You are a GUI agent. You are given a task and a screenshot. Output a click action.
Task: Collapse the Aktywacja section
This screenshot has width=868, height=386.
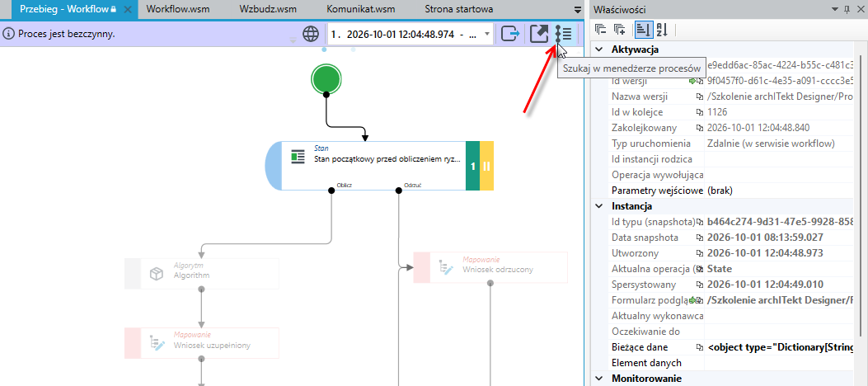click(598, 49)
